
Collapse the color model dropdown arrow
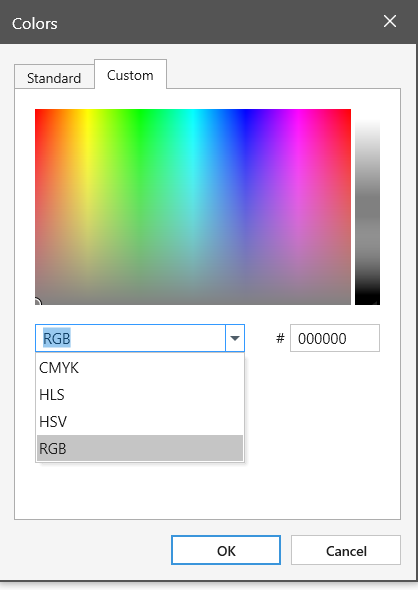(235, 338)
